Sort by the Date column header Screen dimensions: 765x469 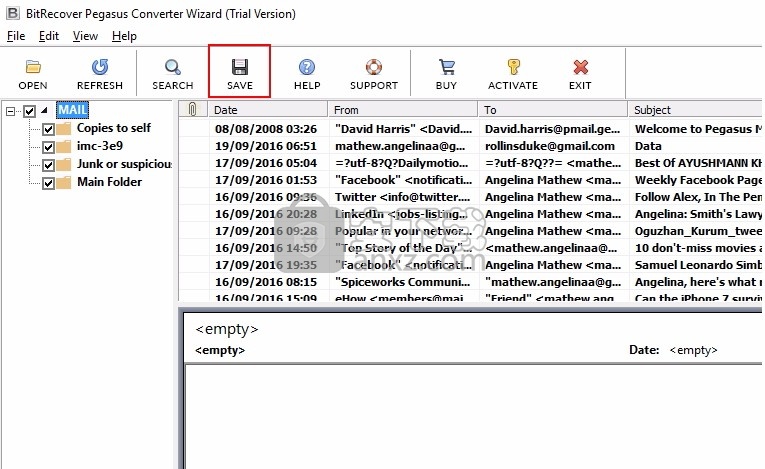pyautogui.click(x=267, y=109)
